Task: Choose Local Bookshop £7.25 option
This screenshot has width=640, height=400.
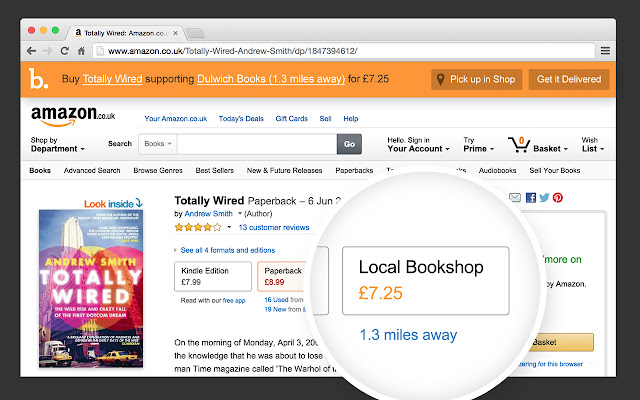Action: pos(426,280)
